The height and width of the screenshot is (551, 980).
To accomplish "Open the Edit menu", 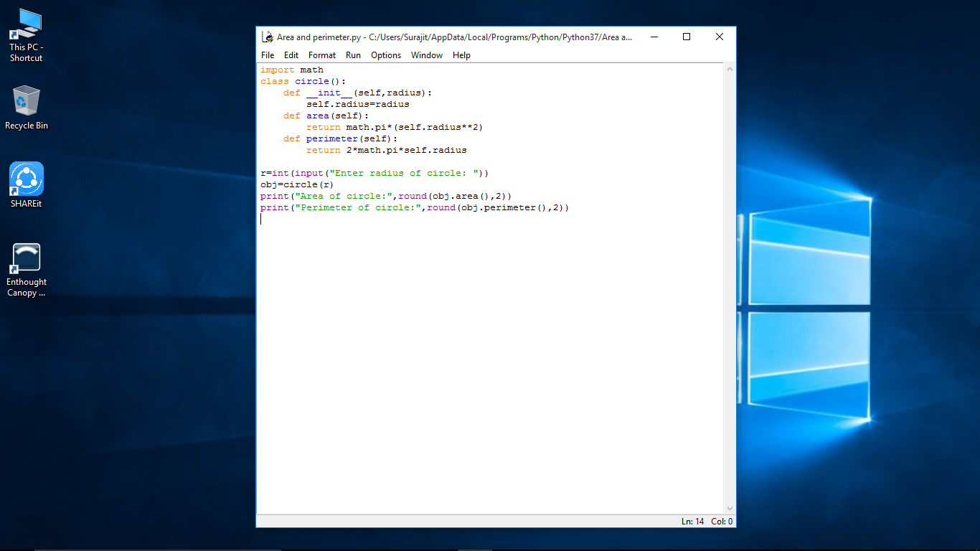I will (x=291, y=55).
